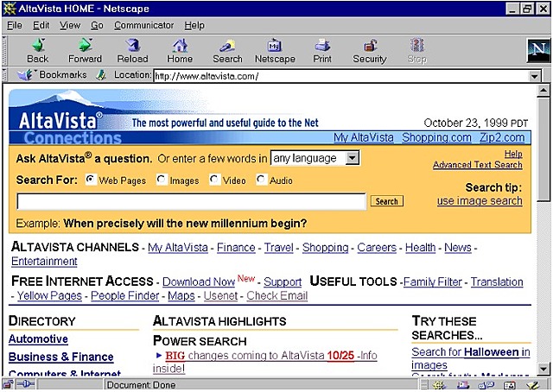
Task: Click the Help link in search box
Action: click(x=513, y=154)
